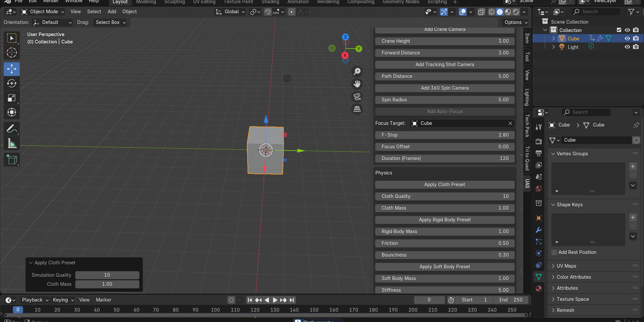Select the Move tool in toolbar
This screenshot has height=322, width=644.
(12, 69)
